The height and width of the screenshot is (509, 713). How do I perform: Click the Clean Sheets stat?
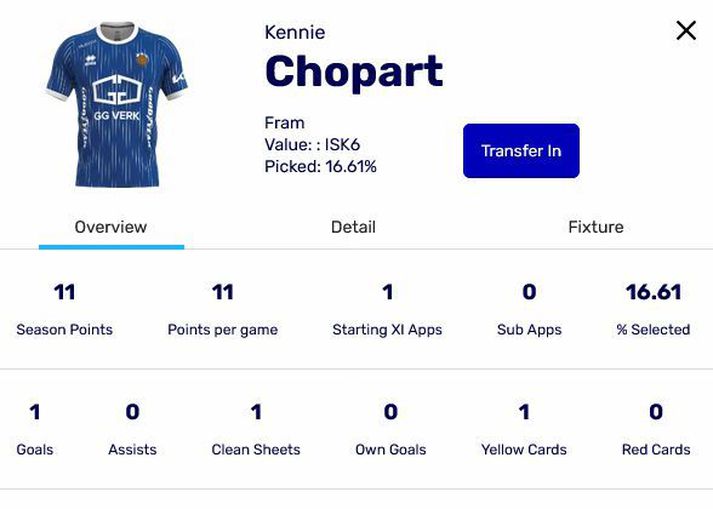[256, 429]
